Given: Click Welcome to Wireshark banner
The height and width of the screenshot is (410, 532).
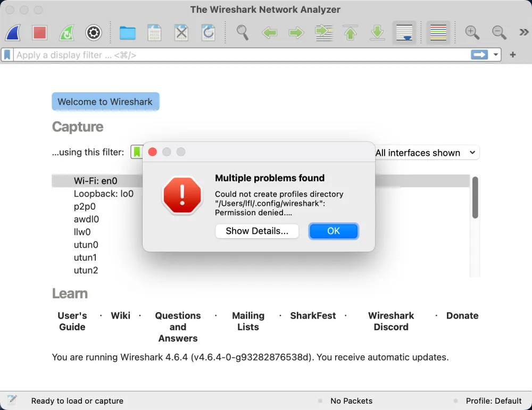Looking at the screenshot, I should pyautogui.click(x=105, y=102).
